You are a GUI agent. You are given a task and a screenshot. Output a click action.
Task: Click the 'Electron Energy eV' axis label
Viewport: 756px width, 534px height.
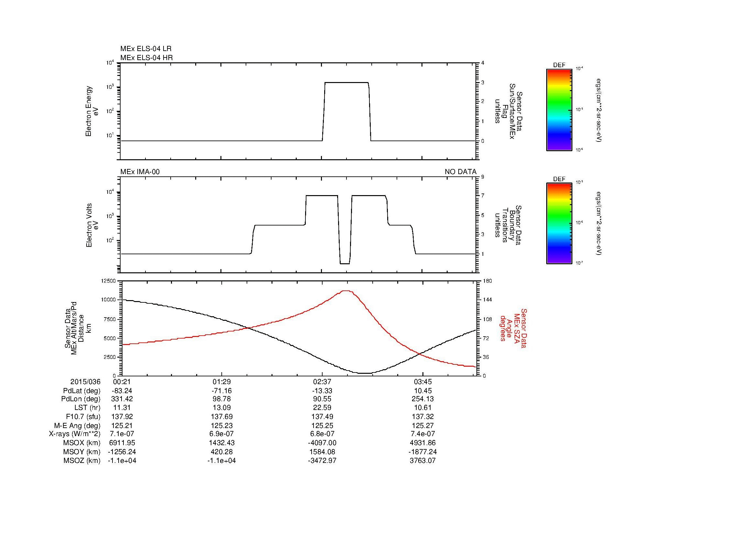92,111
